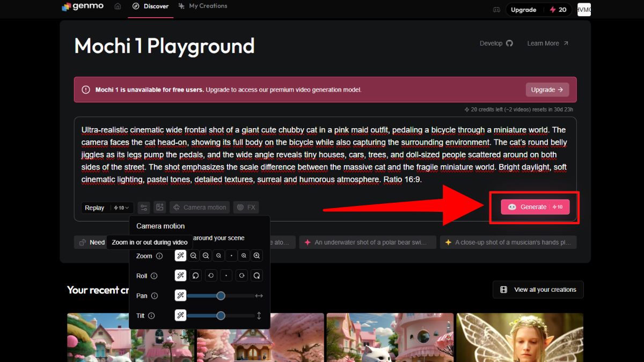Select the slight counterclockwise roll option
Image resolution: width=644 pixels, height=362 pixels.
(x=211, y=276)
